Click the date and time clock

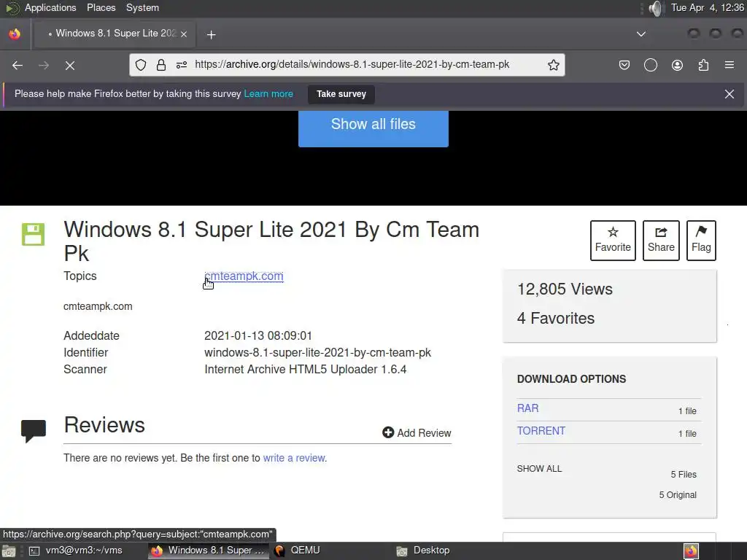click(708, 7)
